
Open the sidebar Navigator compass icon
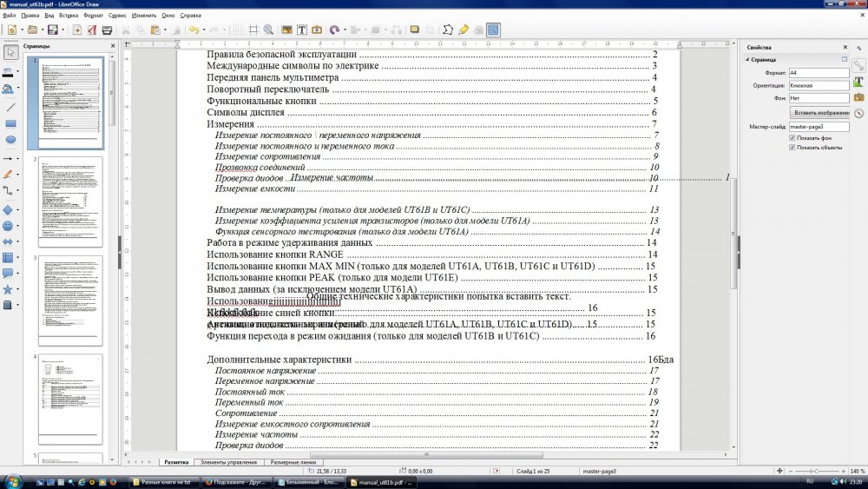(858, 113)
